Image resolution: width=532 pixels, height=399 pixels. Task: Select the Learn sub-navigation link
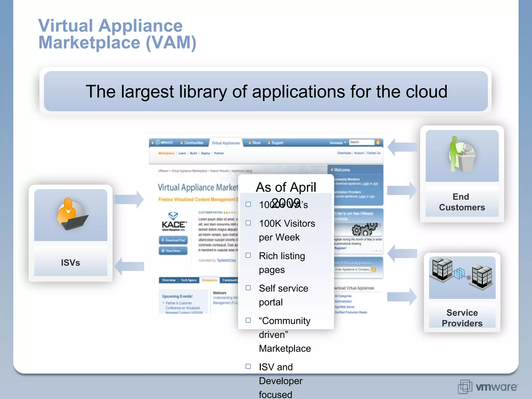click(x=182, y=153)
